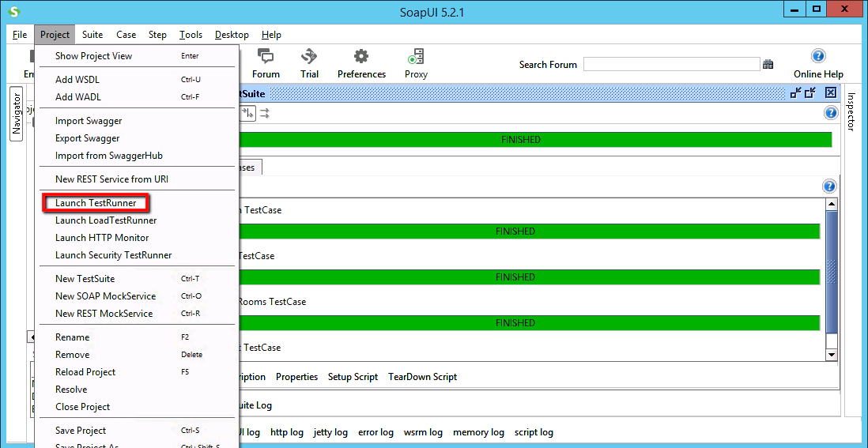This screenshot has width=868, height=448.
Task: Open the Help menu
Action: (x=271, y=35)
